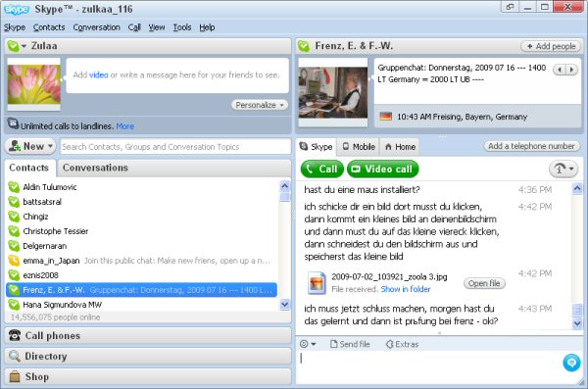Click the detach window icon in title bar
The height and width of the screenshot is (389, 588).
(510, 7)
